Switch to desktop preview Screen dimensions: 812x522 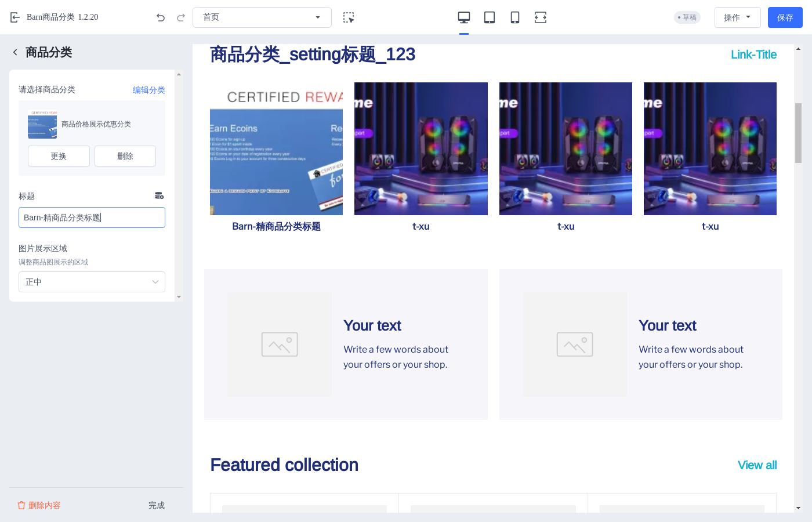pyautogui.click(x=463, y=17)
